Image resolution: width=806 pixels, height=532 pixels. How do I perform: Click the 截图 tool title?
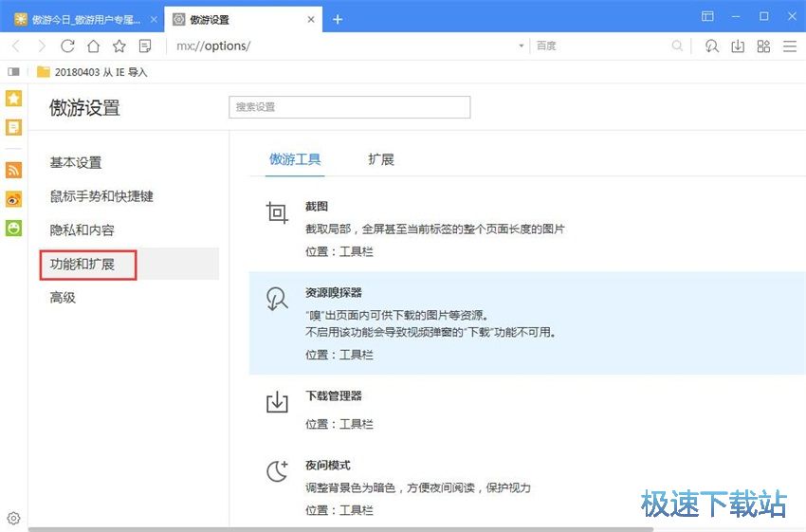pyautogui.click(x=317, y=206)
